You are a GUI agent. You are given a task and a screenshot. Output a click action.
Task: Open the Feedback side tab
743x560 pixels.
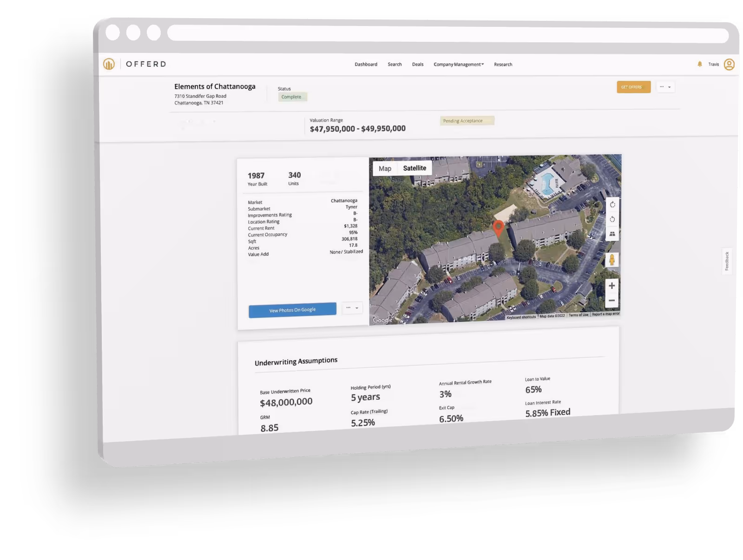727,261
